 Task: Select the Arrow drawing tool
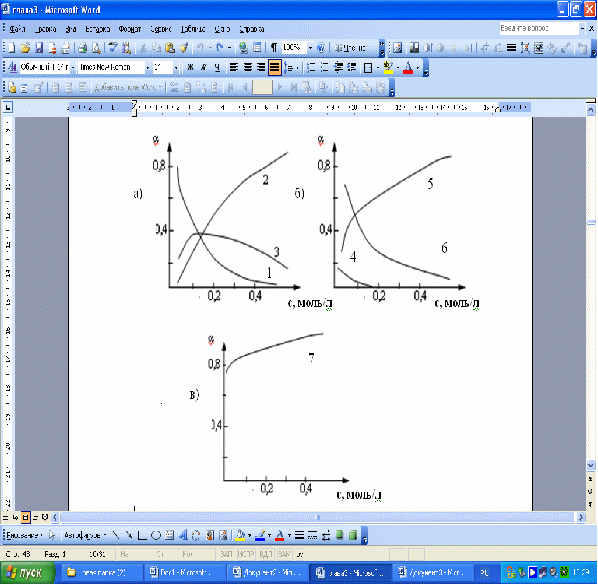[x=129, y=535]
